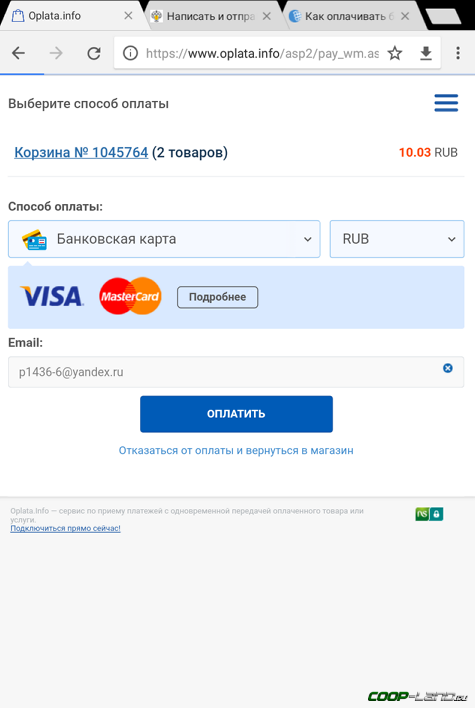The height and width of the screenshot is (708, 475).
Task: Switch to the Написать и отпра tab
Action: coord(210,16)
